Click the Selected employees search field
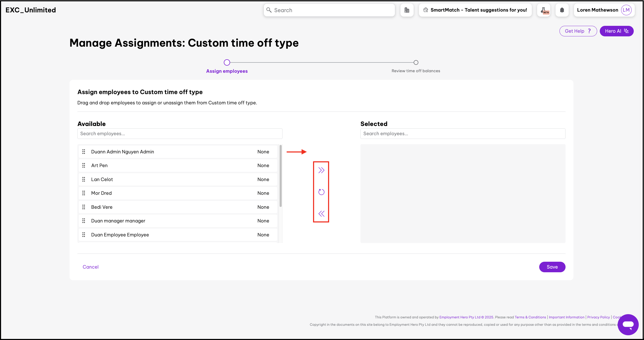This screenshot has height=340, width=644. pyautogui.click(x=463, y=134)
